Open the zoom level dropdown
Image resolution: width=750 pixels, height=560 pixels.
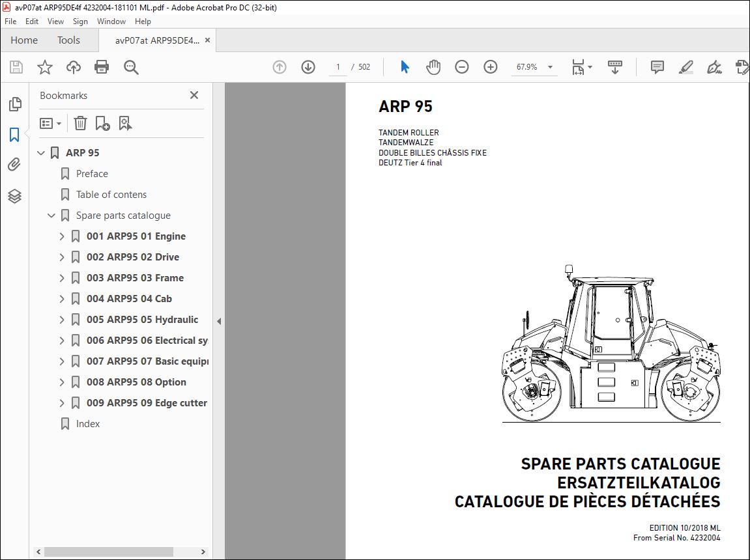[x=550, y=67]
